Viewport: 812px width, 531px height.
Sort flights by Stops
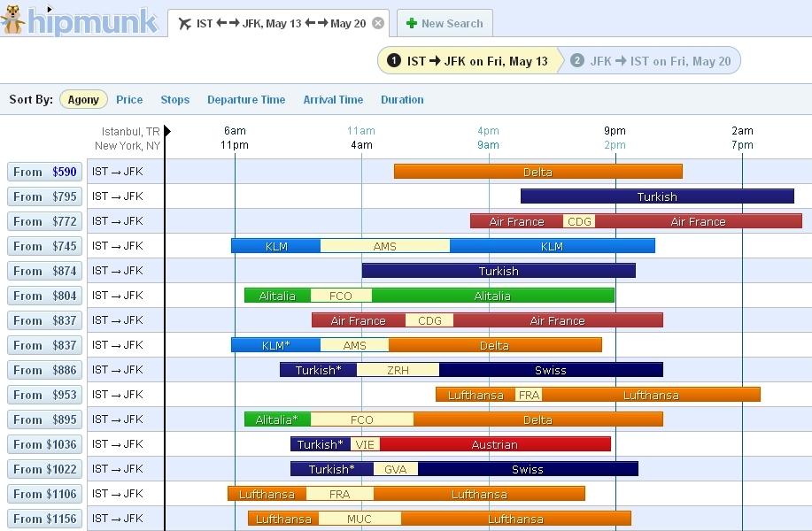click(x=175, y=99)
